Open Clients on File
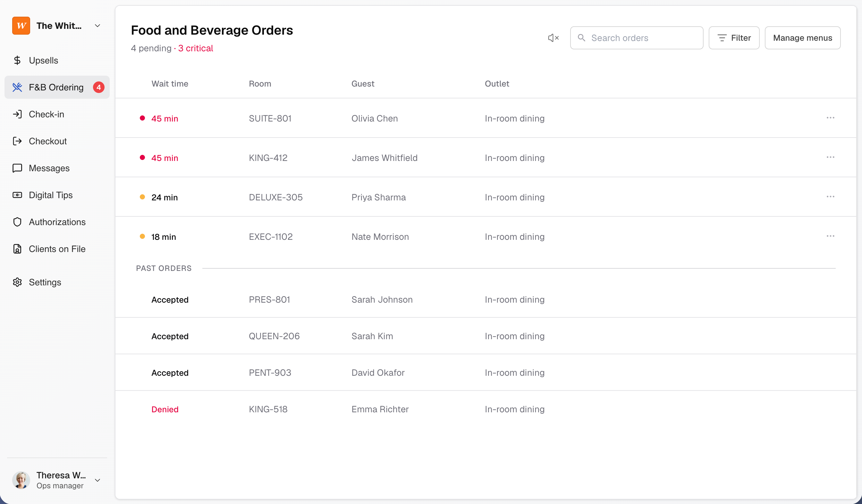Image resolution: width=862 pixels, height=504 pixels. click(x=57, y=248)
